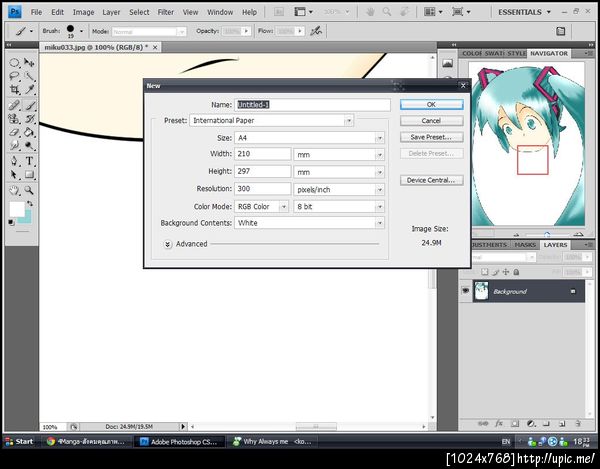Image resolution: width=600 pixels, height=469 pixels.
Task: Create new adjustment layer icon
Action: click(531, 423)
